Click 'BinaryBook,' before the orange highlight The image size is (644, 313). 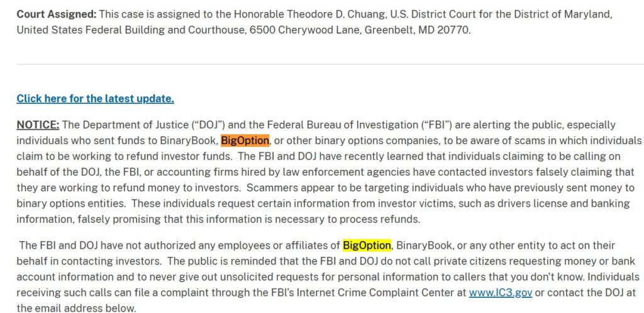pos(189,140)
